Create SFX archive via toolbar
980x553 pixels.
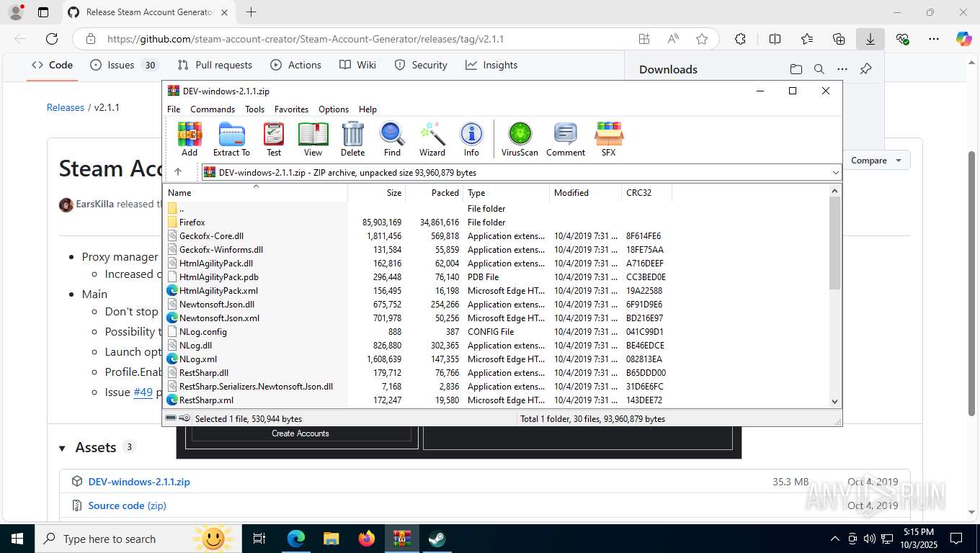[609, 139]
